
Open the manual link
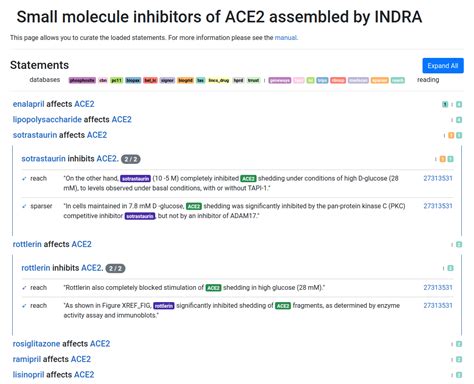click(286, 38)
